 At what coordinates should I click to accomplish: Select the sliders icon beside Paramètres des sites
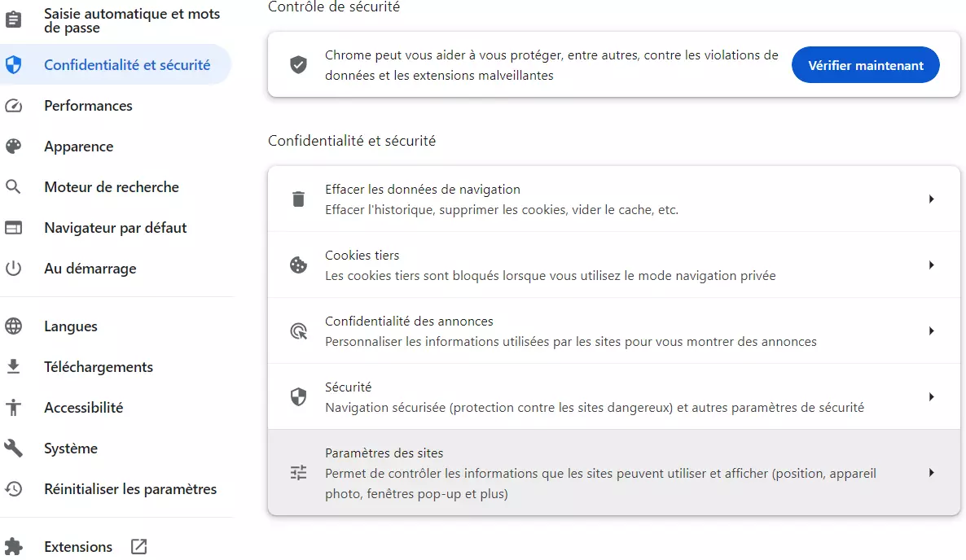[x=300, y=472]
